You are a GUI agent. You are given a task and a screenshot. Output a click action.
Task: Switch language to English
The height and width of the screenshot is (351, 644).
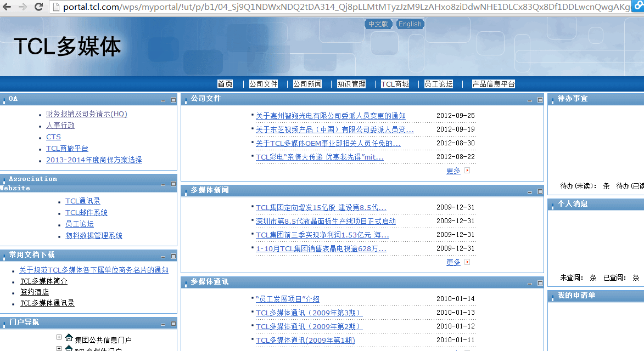[x=410, y=24]
